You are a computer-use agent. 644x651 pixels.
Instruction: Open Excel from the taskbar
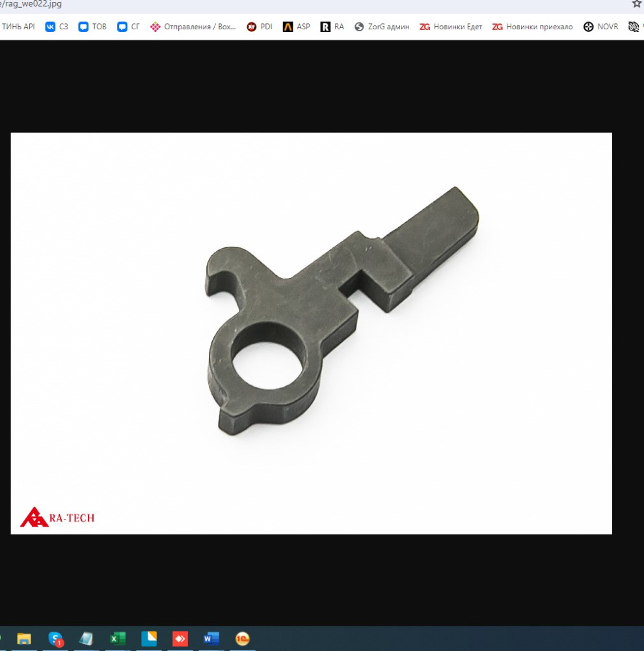[x=118, y=639]
